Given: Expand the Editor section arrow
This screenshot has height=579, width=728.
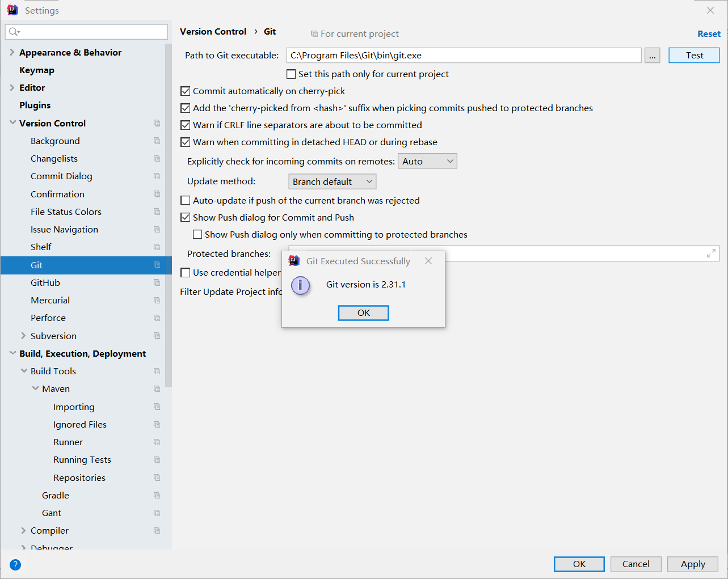Looking at the screenshot, I should [x=12, y=87].
